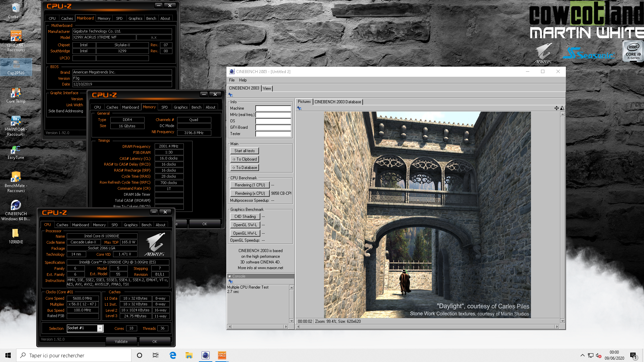
Task: Open the CINEBENCH 2003 Database tab
Action: point(338,102)
